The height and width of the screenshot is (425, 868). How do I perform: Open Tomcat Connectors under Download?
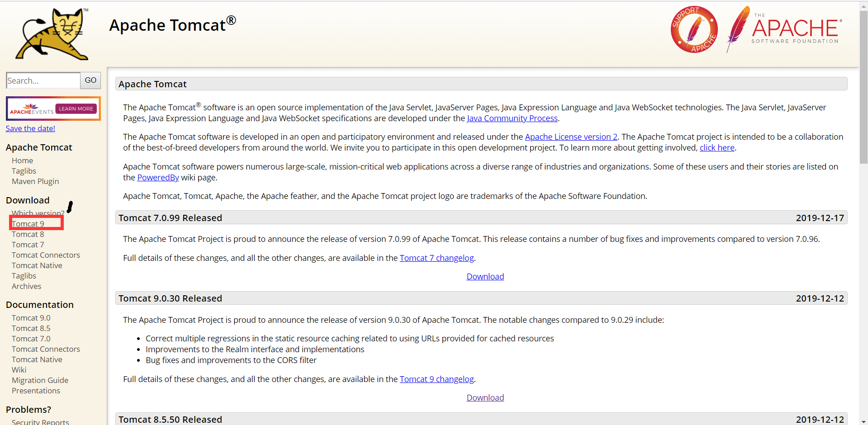46,255
